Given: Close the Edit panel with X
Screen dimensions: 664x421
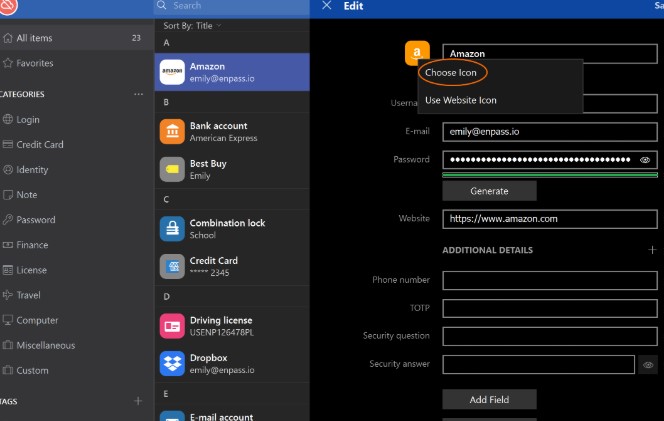Looking at the screenshot, I should click(327, 6).
